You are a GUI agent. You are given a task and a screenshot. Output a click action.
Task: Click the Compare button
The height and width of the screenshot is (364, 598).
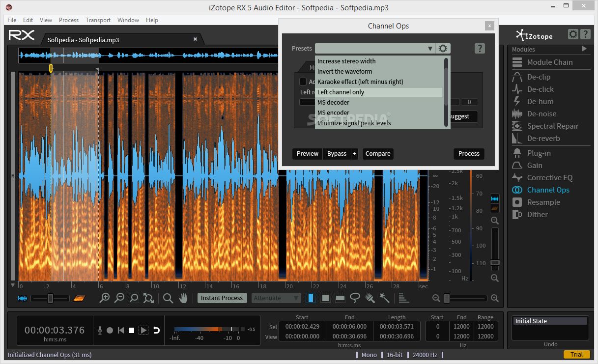click(x=378, y=154)
